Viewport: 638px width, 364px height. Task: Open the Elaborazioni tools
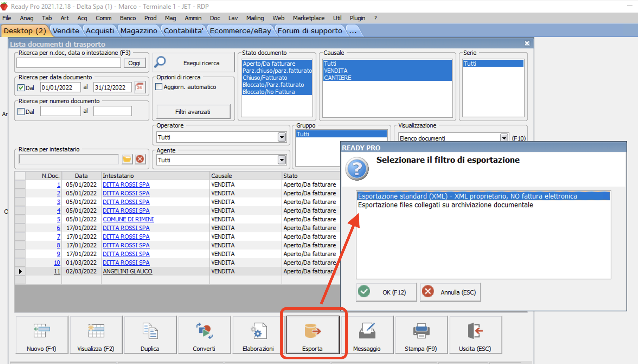point(258,335)
